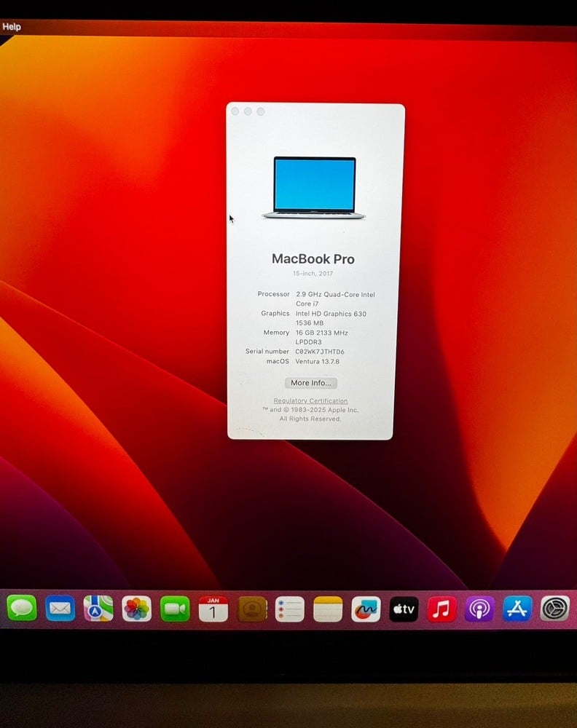Viewport: 577px width, 728px height.
Task: Open the Regulatory Certification link
Action: click(x=310, y=400)
